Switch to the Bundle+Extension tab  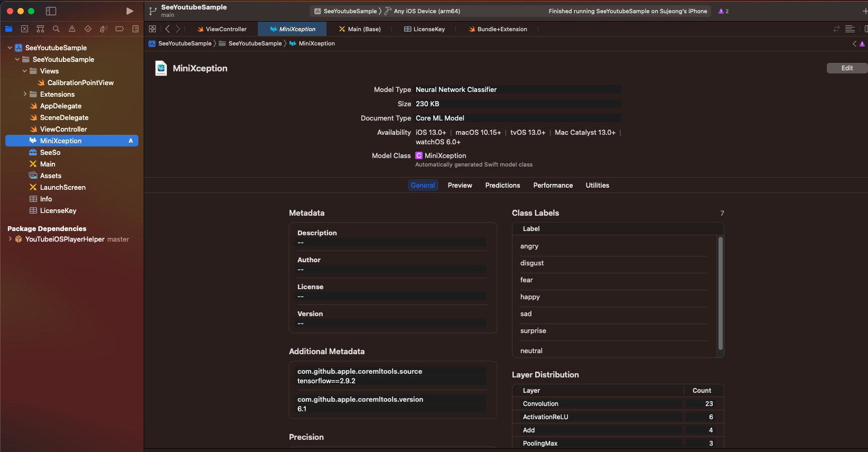tap(498, 29)
